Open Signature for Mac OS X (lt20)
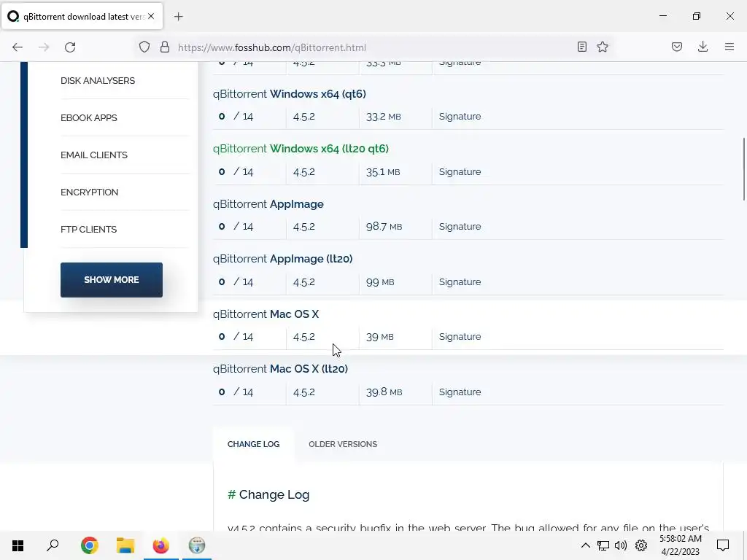Image resolution: width=747 pixels, height=560 pixels. coord(460,392)
